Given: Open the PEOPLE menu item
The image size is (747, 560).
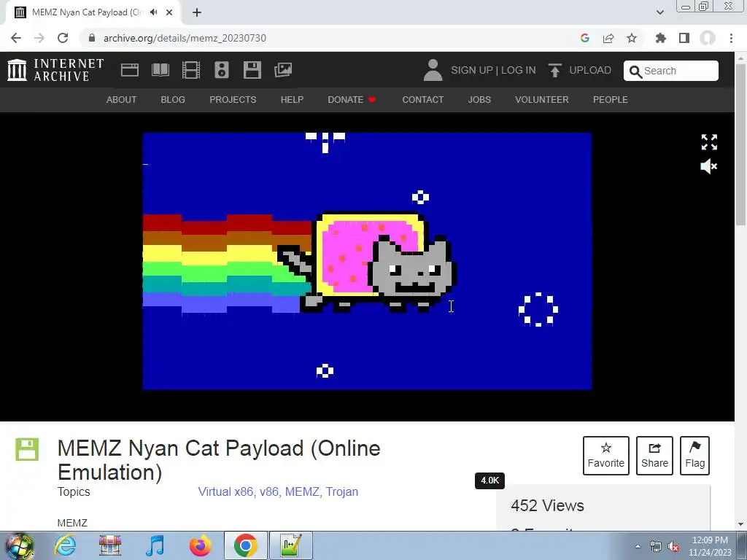Looking at the screenshot, I should pos(611,99).
